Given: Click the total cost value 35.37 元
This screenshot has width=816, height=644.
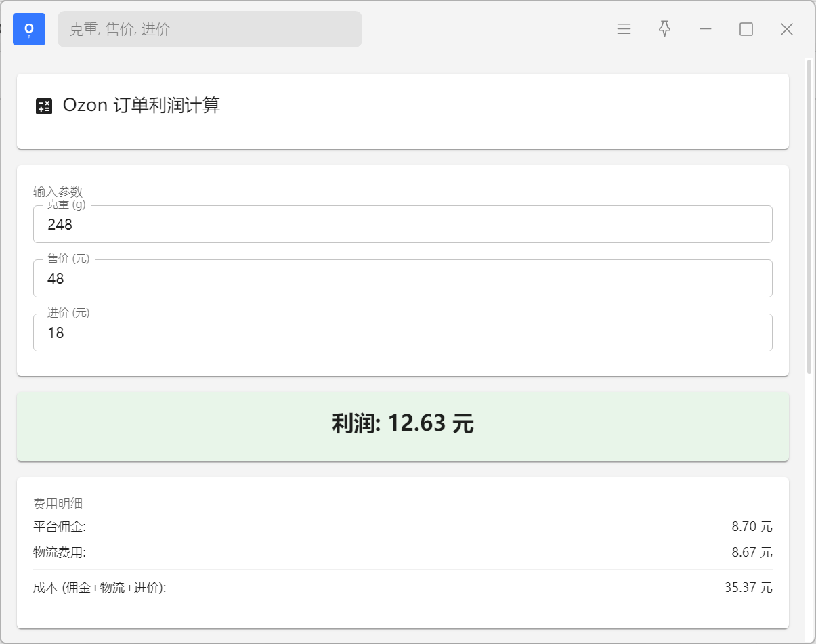Looking at the screenshot, I should pos(748,588).
